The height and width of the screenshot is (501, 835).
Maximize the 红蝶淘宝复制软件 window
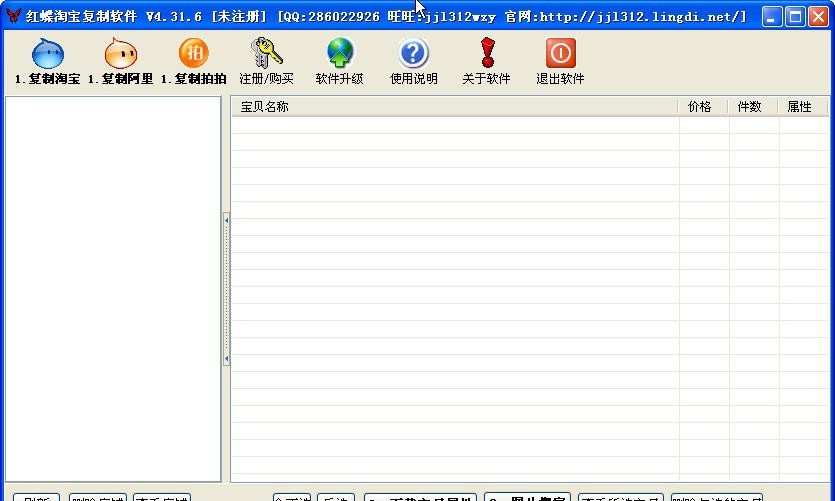point(795,17)
